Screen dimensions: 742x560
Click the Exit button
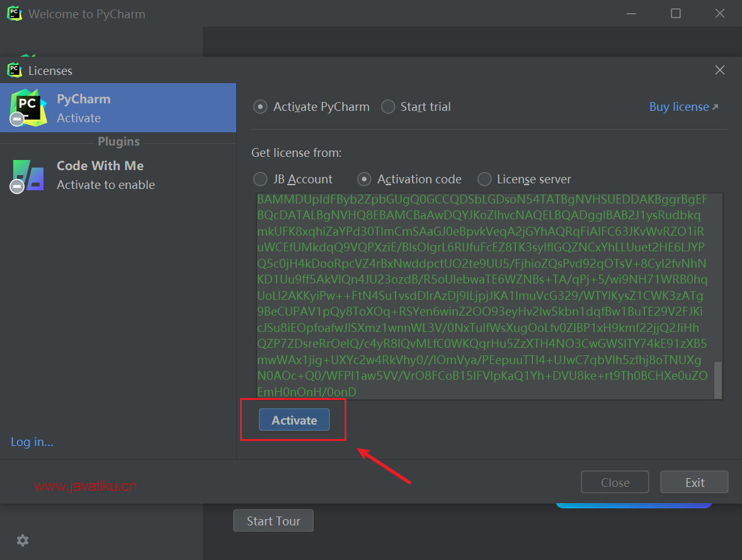[694, 483]
